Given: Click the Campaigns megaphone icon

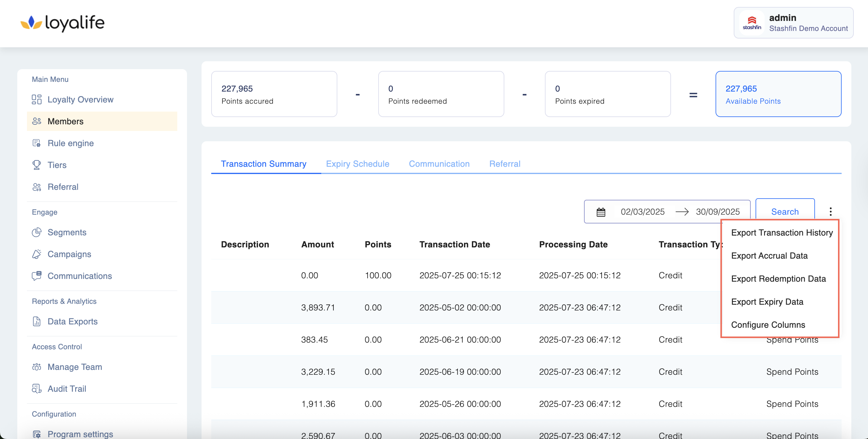Looking at the screenshot, I should point(36,254).
